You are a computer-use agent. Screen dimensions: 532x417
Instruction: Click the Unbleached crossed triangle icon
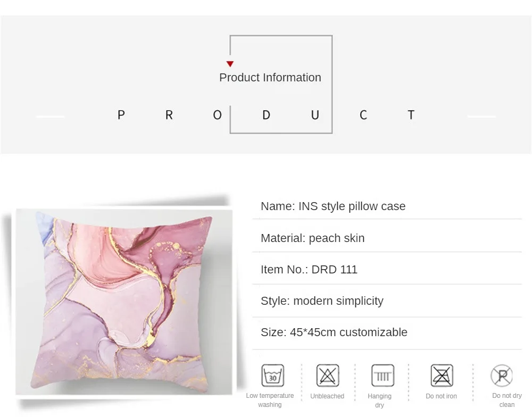[327, 376]
